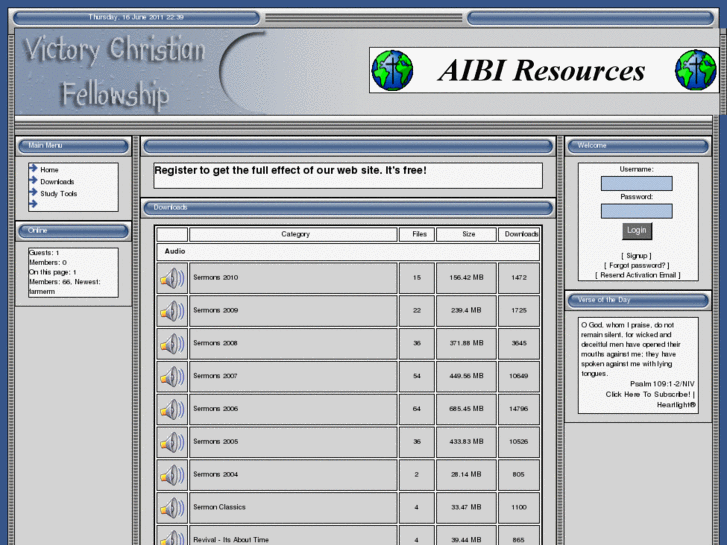The image size is (727, 545).
Task: Click the 371.88 MB size cell
Action: point(466,343)
